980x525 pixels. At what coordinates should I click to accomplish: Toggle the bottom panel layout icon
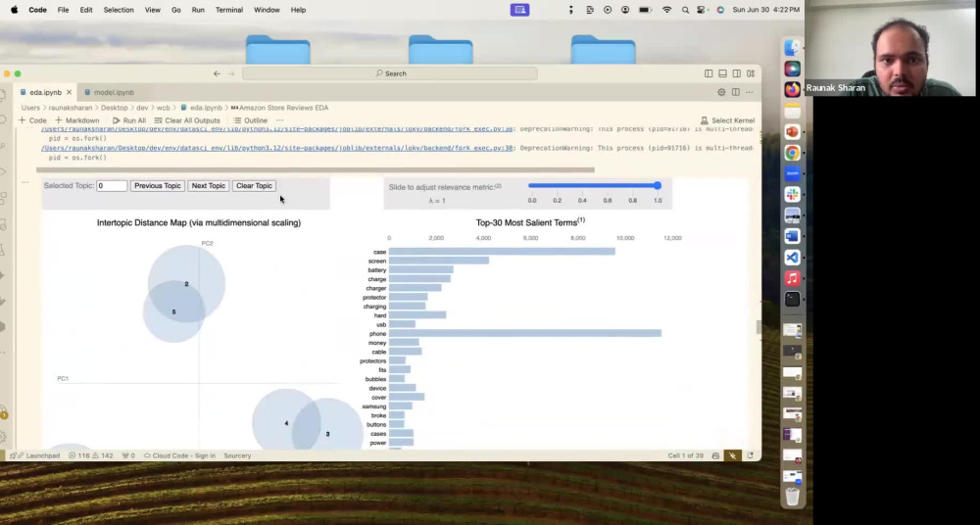pos(722,73)
